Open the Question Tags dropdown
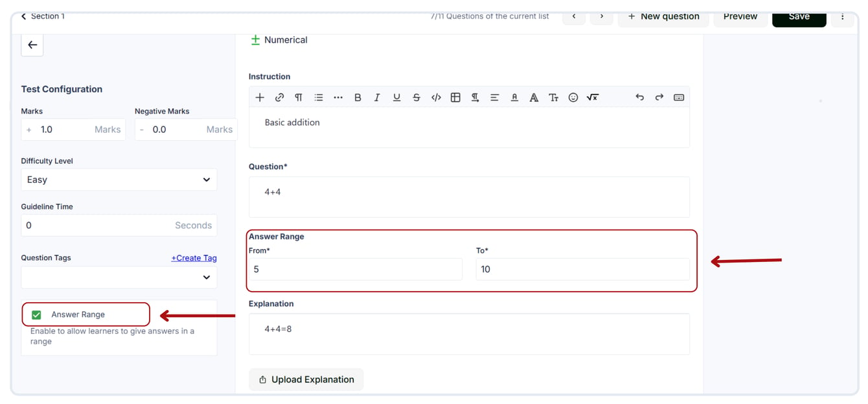868x404 pixels. [x=119, y=278]
